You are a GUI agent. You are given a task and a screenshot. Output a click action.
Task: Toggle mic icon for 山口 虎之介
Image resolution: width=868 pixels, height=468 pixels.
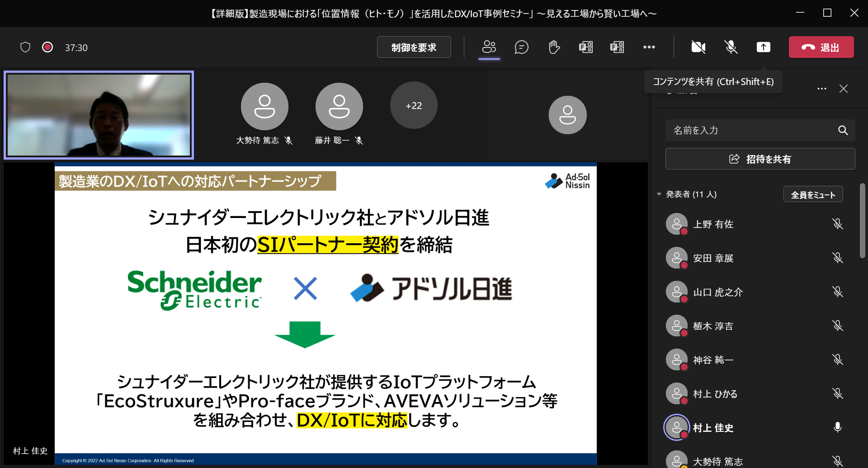[x=838, y=292]
